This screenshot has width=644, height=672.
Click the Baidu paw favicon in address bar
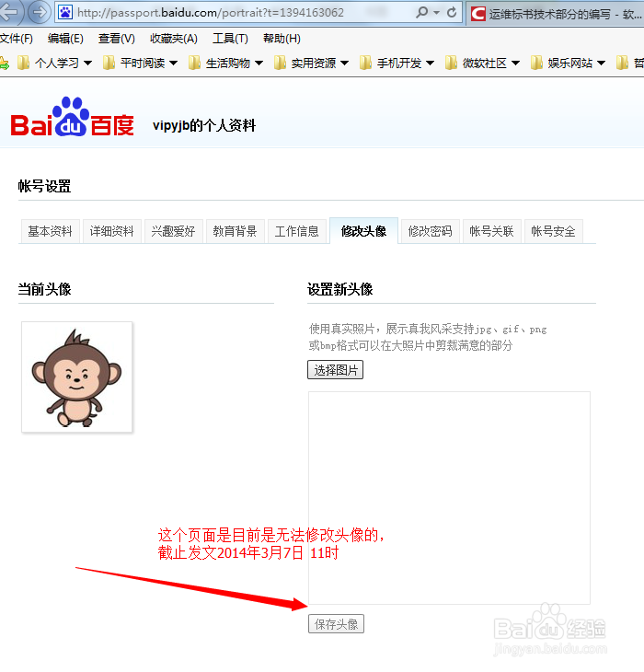point(65,13)
